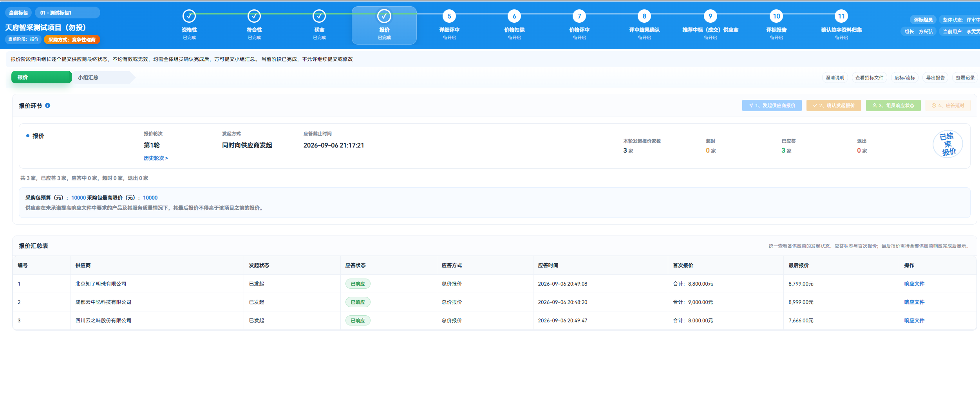
Task: Click 3、组员响应状态 button
Action: click(x=893, y=106)
